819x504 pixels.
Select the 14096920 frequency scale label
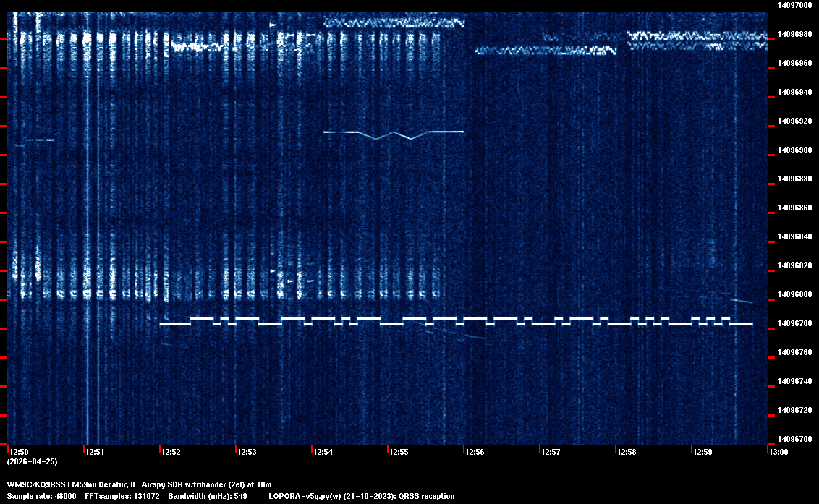tap(793, 121)
